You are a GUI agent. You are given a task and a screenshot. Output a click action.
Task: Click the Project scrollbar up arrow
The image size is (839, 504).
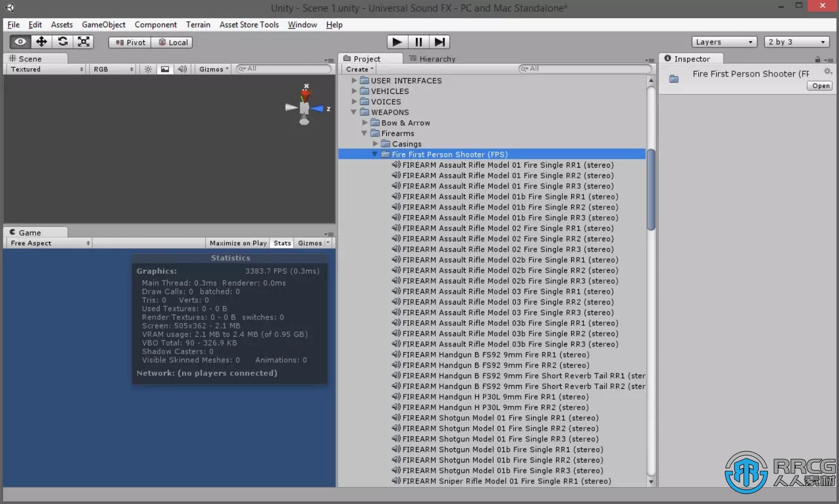pos(651,80)
